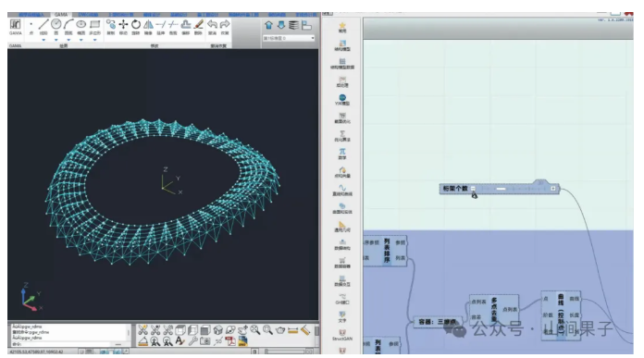Click the redo arrow icon
Viewport: 644px width, 358px height.
click(x=225, y=24)
